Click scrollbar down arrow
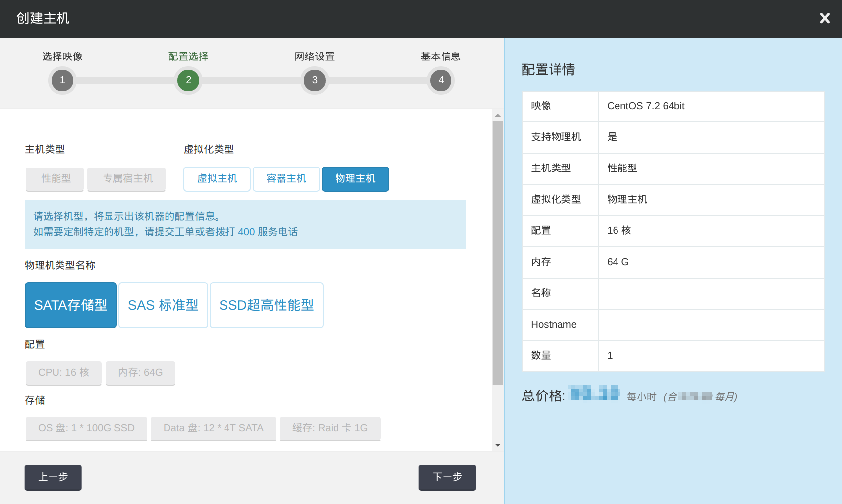This screenshot has height=504, width=842. [x=498, y=445]
